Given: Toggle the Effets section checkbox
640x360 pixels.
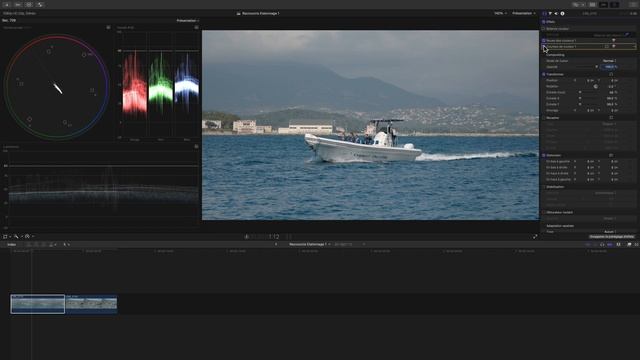Looking at the screenshot, I should (544, 22).
